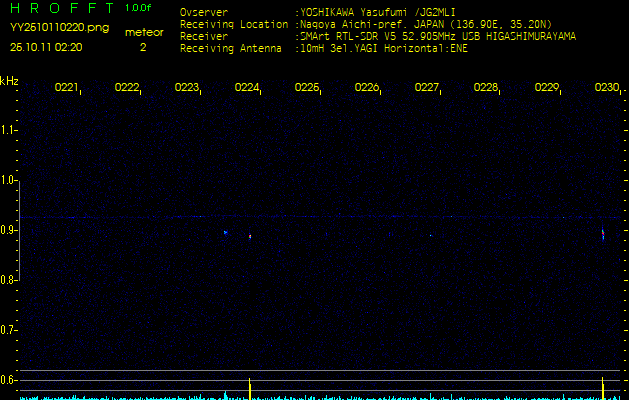Click the 0227 time marker
629x400 pixels.
pyautogui.click(x=427, y=87)
